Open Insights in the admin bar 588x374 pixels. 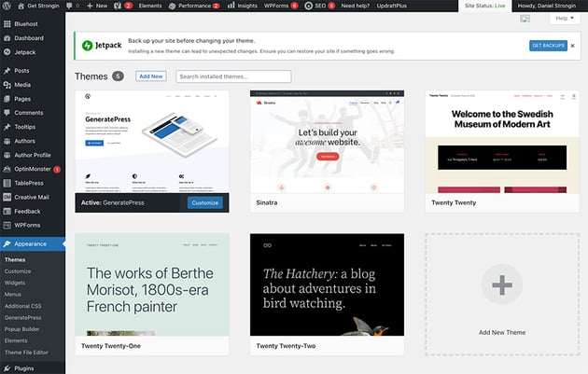point(243,6)
